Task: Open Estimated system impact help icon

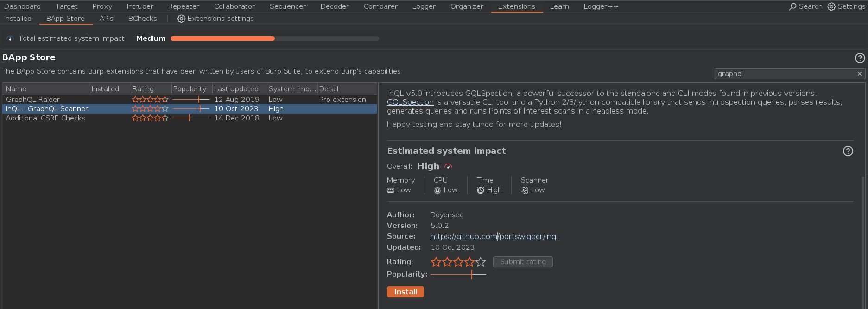Action: point(848,151)
